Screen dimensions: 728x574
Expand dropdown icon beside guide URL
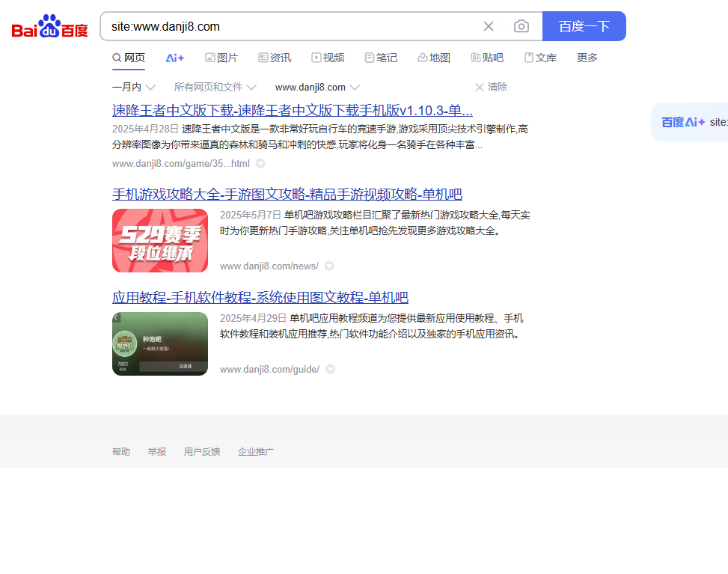(x=331, y=369)
